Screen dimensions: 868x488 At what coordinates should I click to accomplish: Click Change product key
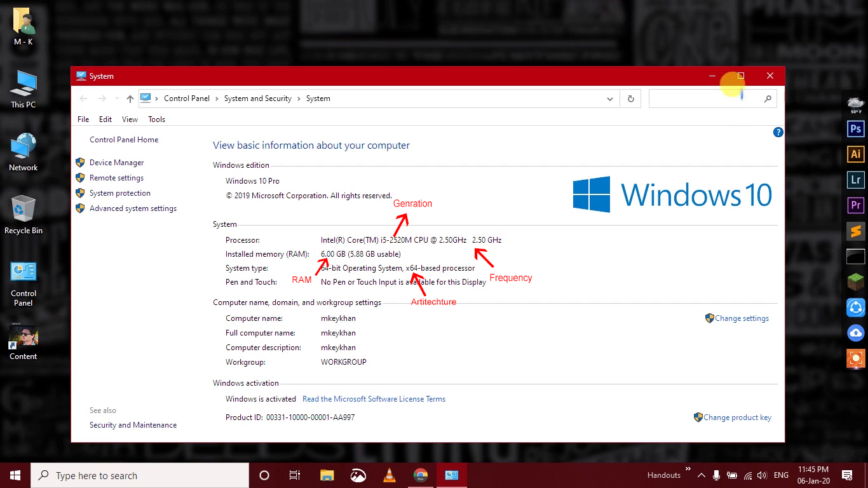pyautogui.click(x=738, y=417)
